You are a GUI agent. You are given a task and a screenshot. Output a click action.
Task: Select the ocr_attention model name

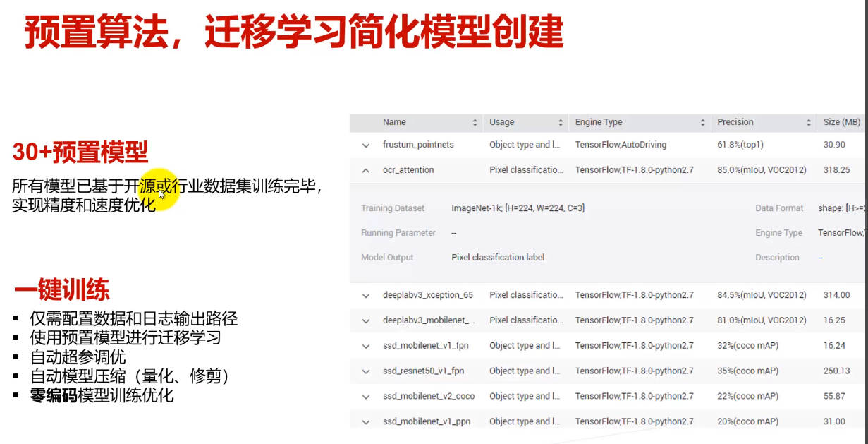pyautogui.click(x=408, y=170)
